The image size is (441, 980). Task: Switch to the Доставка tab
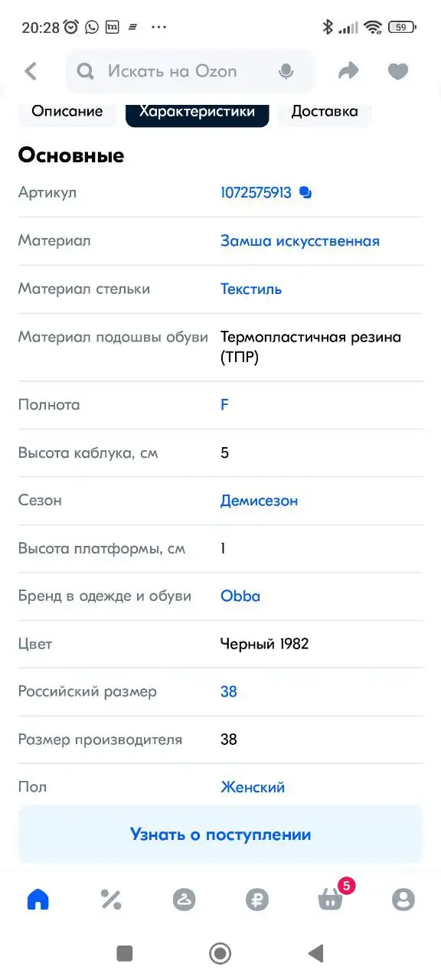pyautogui.click(x=325, y=111)
